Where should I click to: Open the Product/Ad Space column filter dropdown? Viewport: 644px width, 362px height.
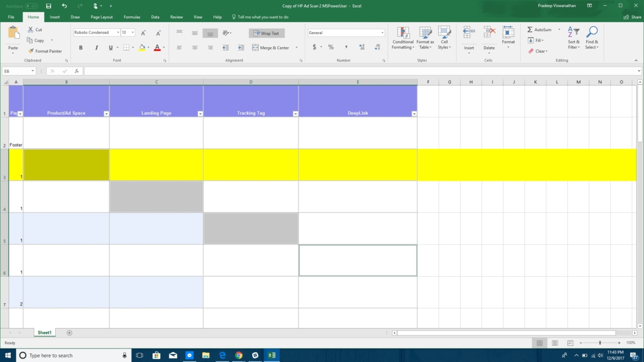click(106, 114)
